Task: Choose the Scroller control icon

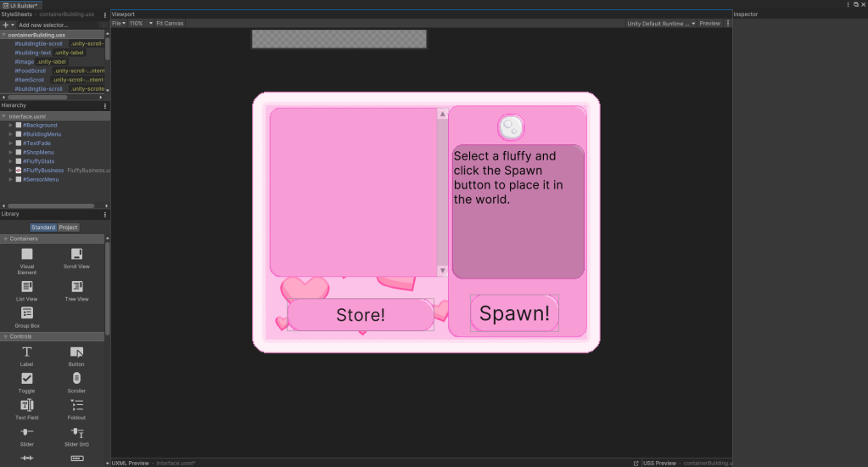Action: (x=76, y=379)
